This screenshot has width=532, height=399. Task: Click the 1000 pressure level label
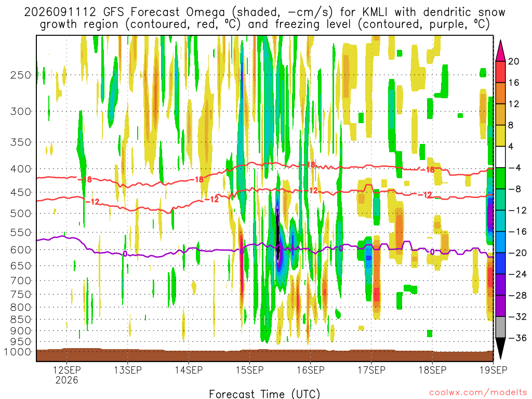point(18,352)
